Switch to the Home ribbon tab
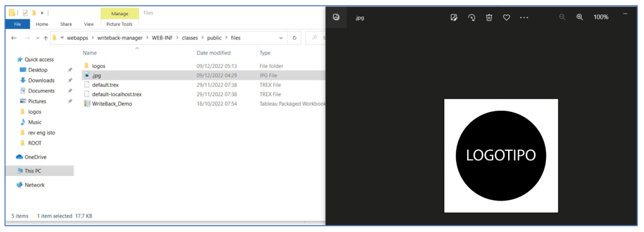Image resolution: width=644 pixels, height=232 pixels. (42, 25)
